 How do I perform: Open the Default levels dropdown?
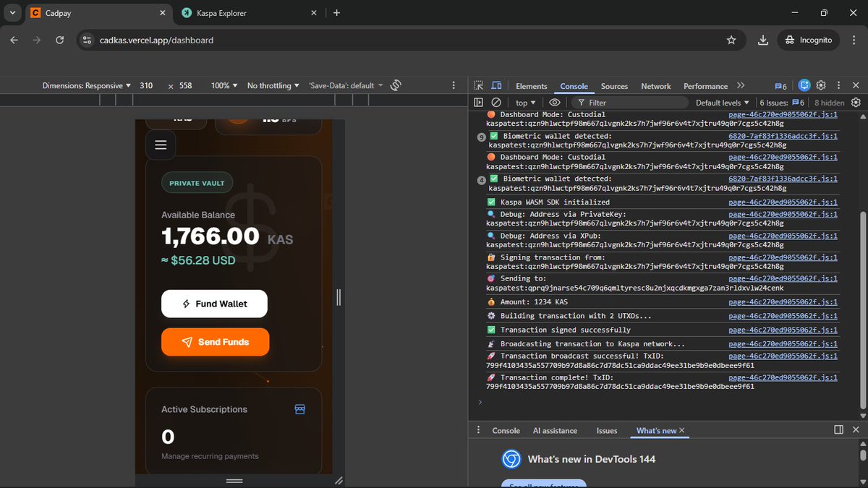[723, 103]
